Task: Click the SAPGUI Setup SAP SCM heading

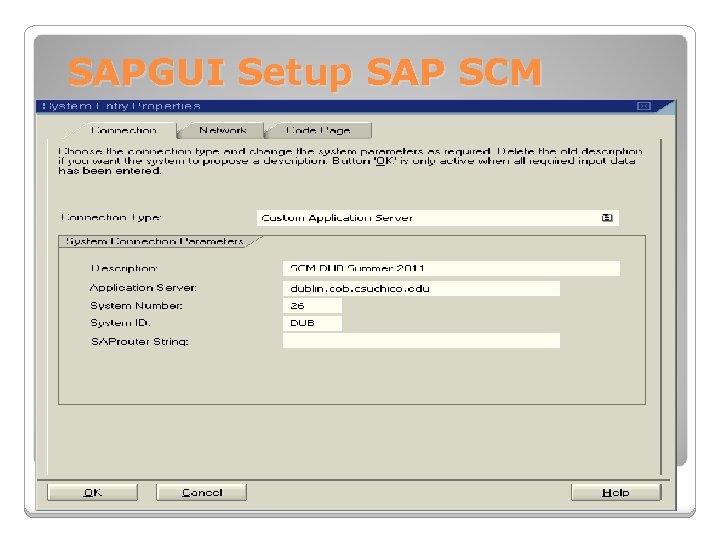Action: [x=305, y=73]
